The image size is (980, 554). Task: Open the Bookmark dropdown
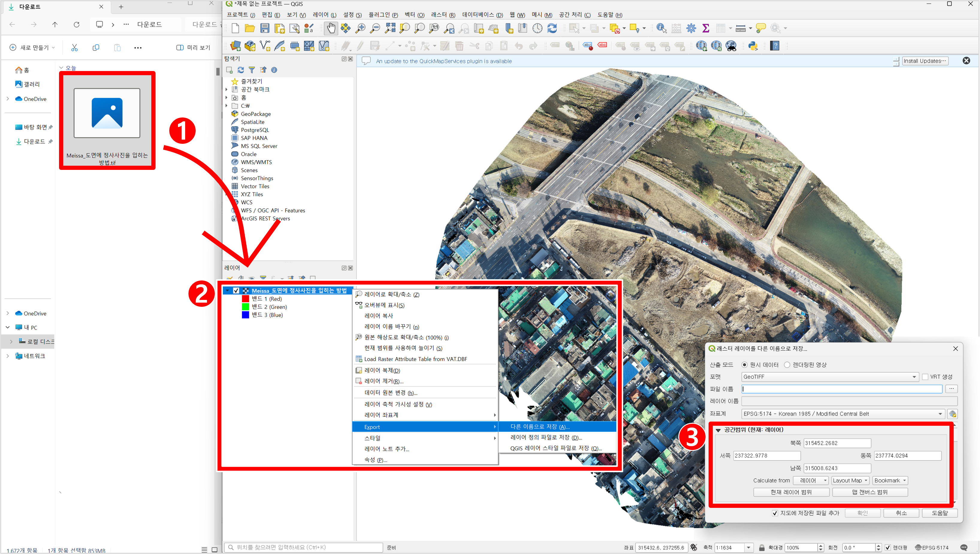(x=890, y=481)
